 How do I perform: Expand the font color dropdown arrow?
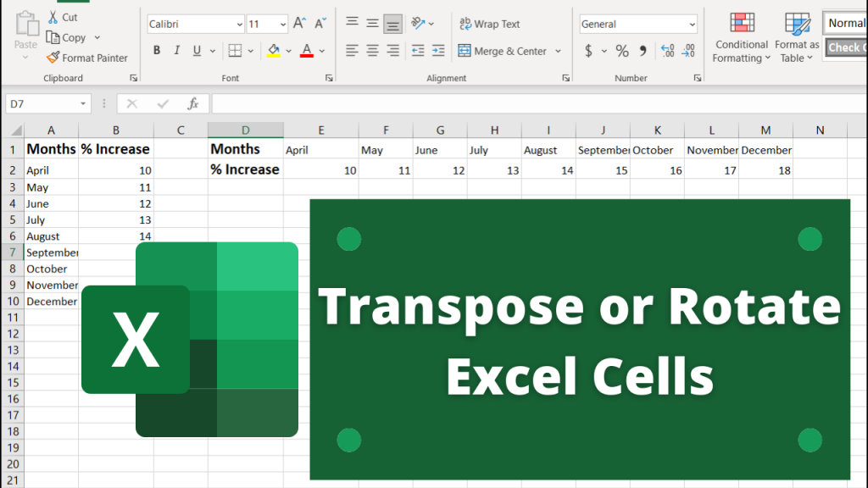321,51
